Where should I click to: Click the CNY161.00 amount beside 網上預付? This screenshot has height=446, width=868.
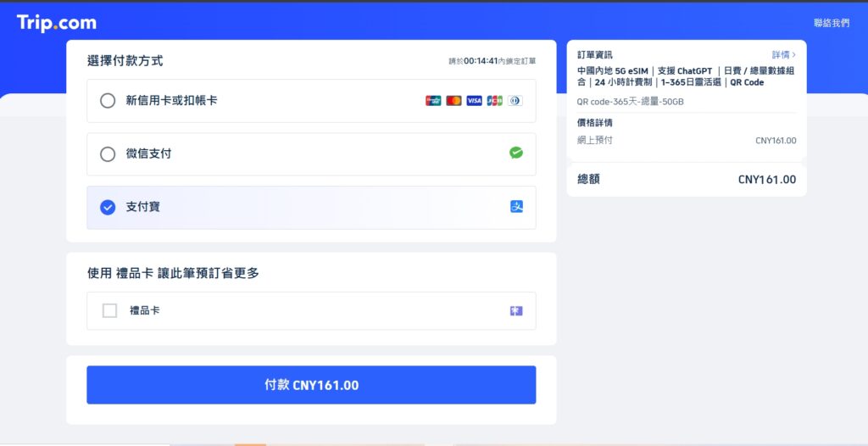pos(776,141)
